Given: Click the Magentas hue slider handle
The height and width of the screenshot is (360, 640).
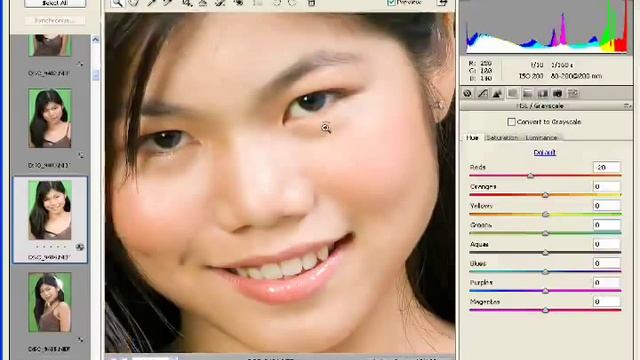Looking at the screenshot, I should coord(545,310).
